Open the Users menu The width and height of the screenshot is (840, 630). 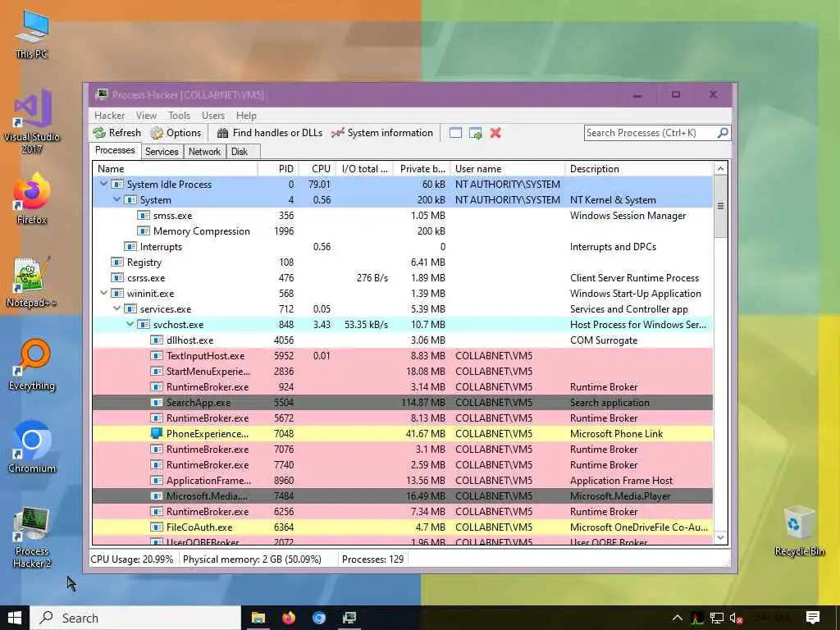[213, 116]
